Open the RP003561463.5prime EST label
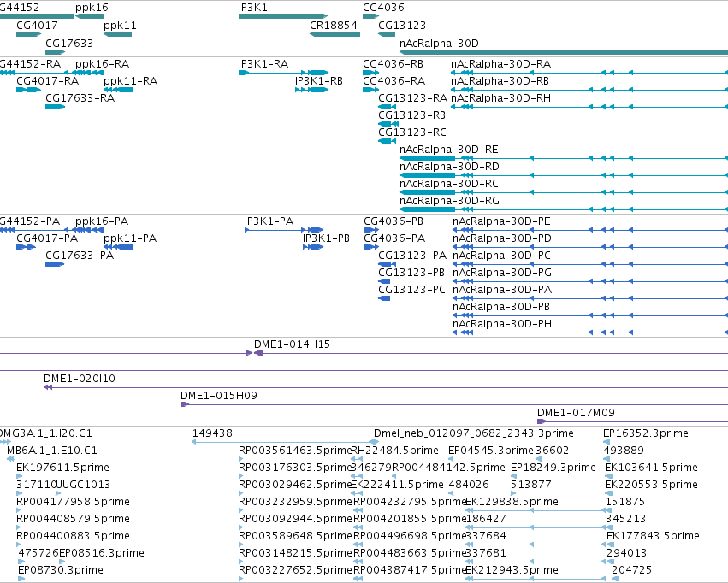 (x=295, y=450)
